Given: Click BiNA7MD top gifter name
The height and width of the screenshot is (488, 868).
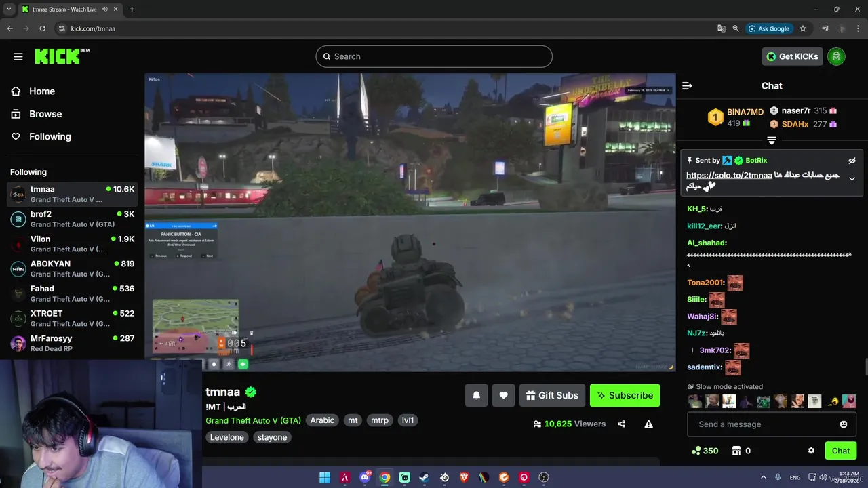Looking at the screenshot, I should click(x=745, y=112).
